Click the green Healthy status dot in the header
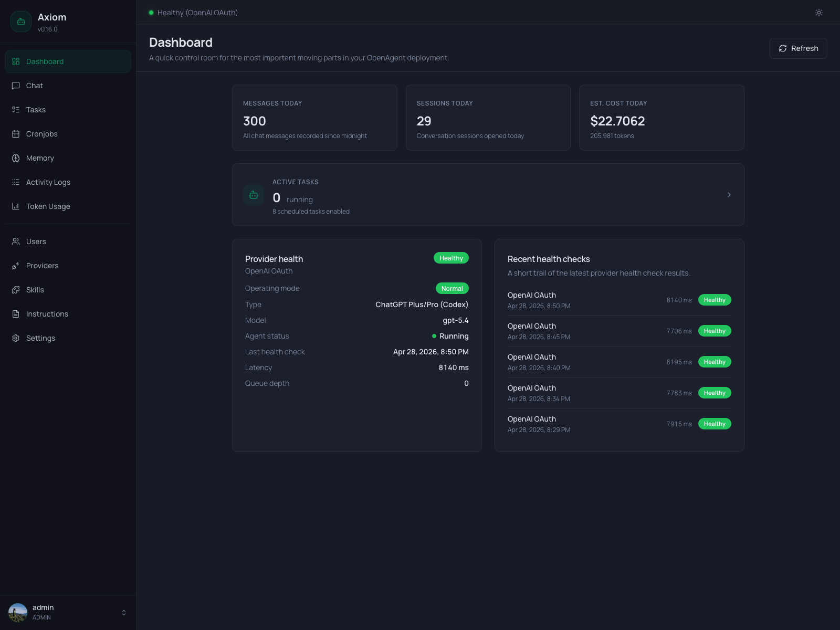This screenshot has height=630, width=840. (151, 12)
